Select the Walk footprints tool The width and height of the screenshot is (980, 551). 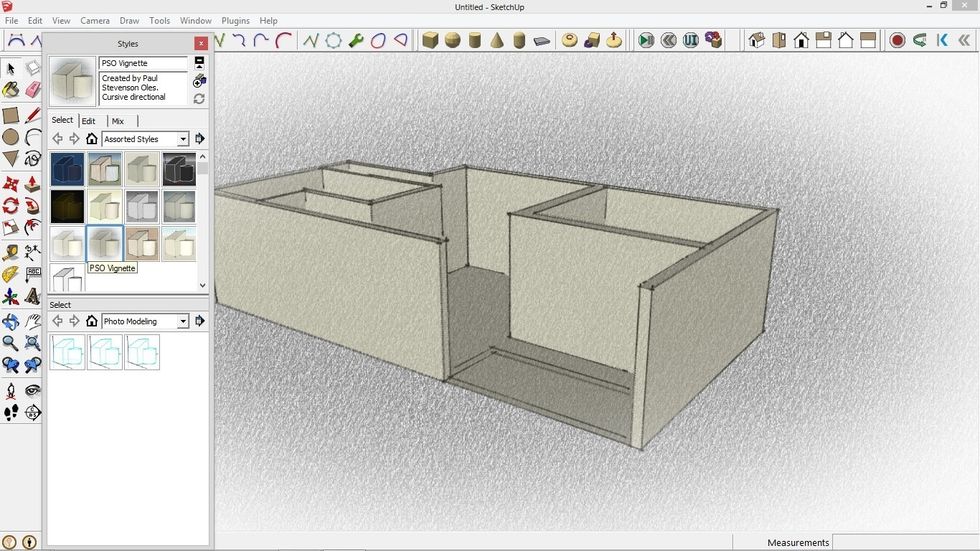pyautogui.click(x=11, y=412)
